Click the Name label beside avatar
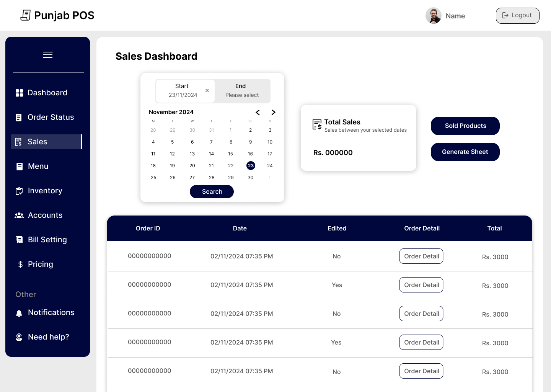The height and width of the screenshot is (392, 551). [455, 16]
